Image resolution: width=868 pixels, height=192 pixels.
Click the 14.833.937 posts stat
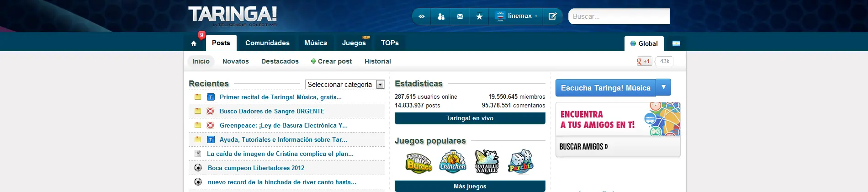coord(418,106)
